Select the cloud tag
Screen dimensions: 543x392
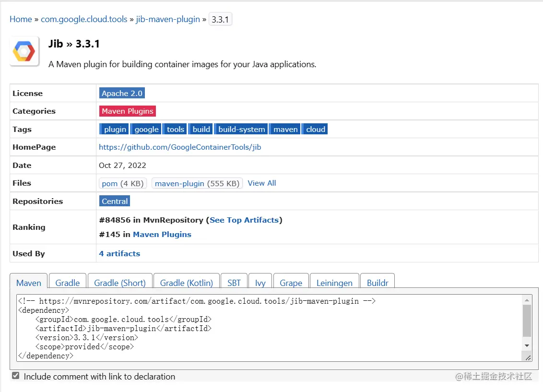click(315, 129)
